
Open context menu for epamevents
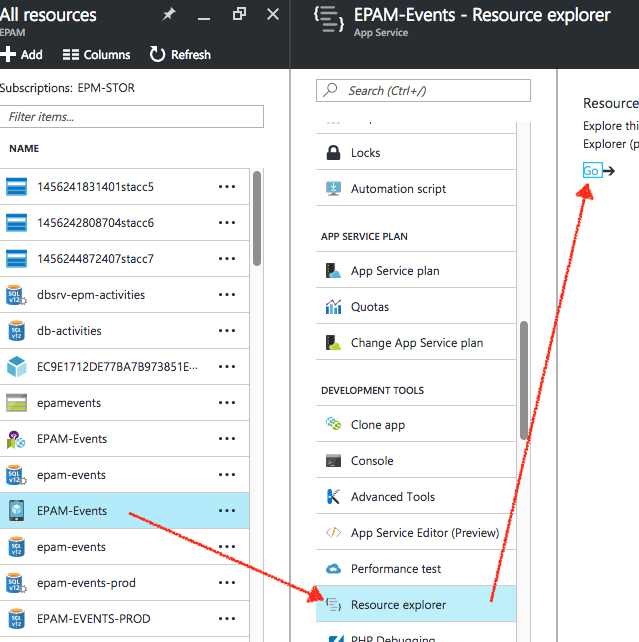pos(227,402)
